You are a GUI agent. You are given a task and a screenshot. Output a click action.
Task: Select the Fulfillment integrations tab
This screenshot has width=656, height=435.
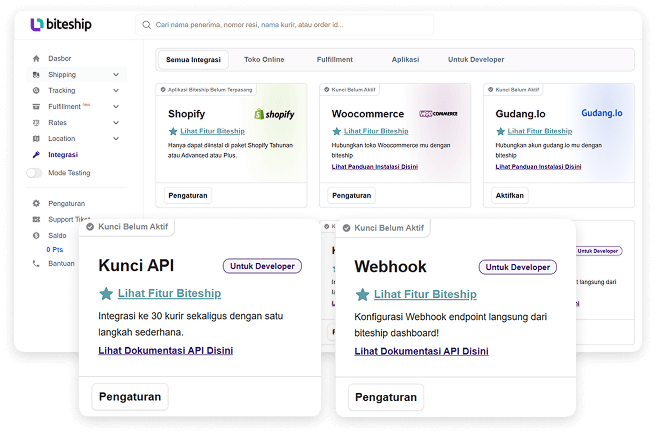click(334, 60)
